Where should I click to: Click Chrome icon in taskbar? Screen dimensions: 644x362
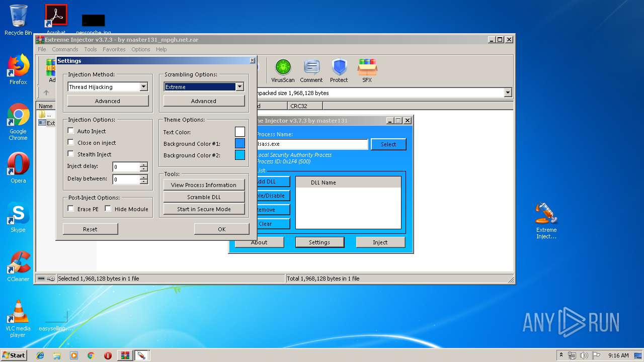click(91, 355)
